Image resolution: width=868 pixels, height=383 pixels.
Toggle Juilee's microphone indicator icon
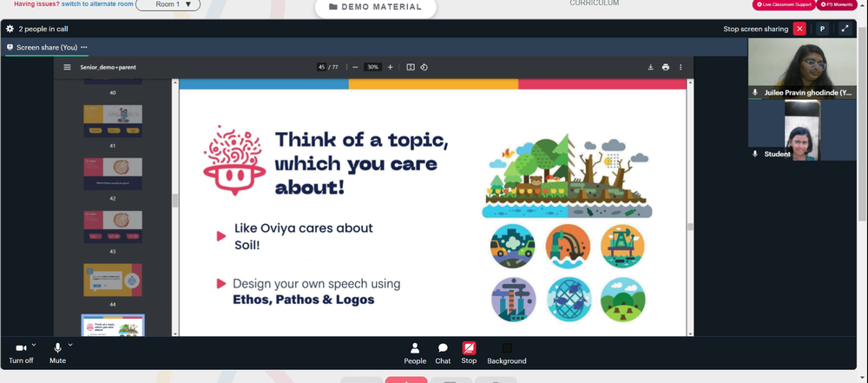click(x=755, y=93)
